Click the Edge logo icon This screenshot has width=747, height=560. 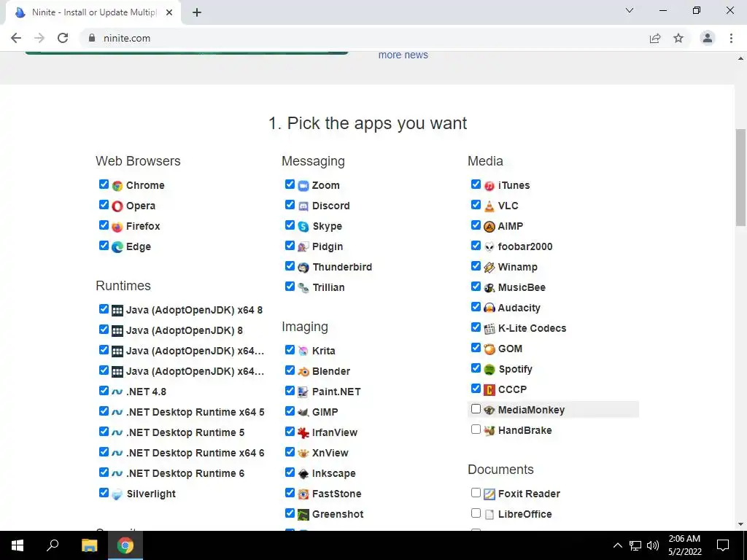coord(117,247)
